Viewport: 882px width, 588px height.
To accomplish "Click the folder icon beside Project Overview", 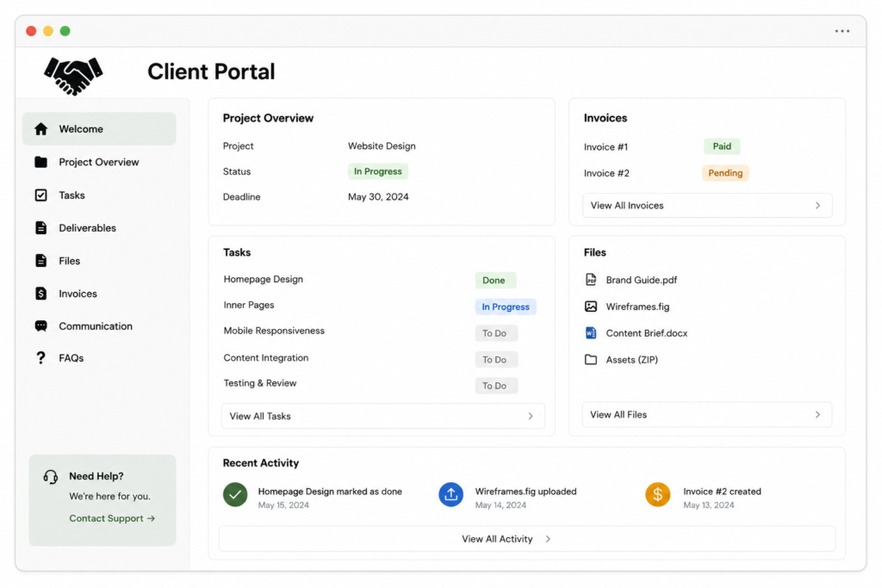I will tap(41, 162).
